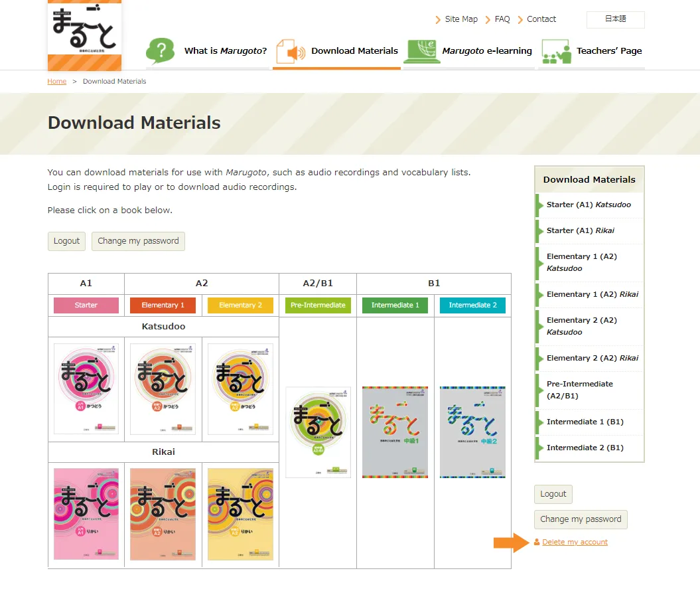The image size is (700, 591).
Task: Open Elementary 2 (A2) Katsudoo in the sidebar
Action: pos(589,327)
